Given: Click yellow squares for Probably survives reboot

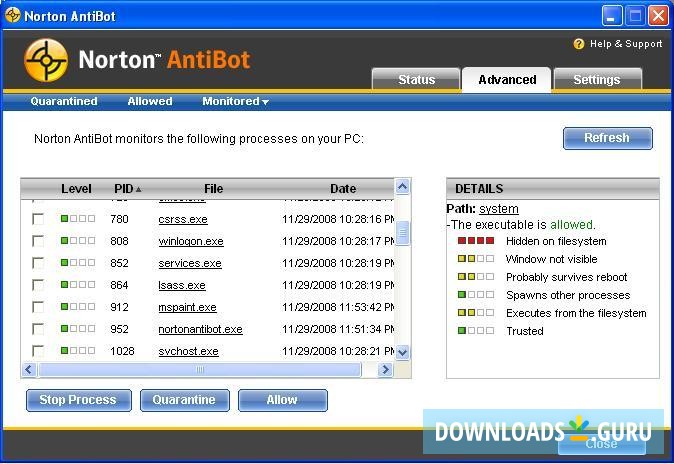Looking at the screenshot, I should pyautogui.click(x=476, y=277).
